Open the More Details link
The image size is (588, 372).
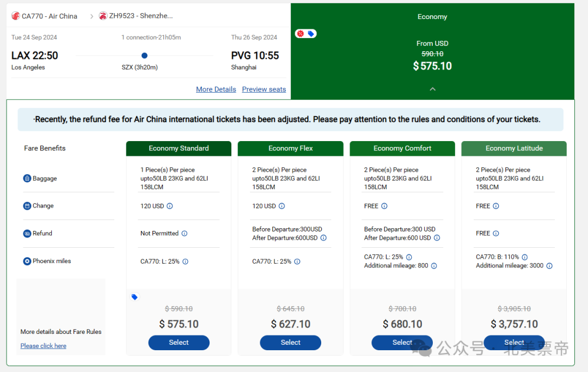tap(216, 89)
